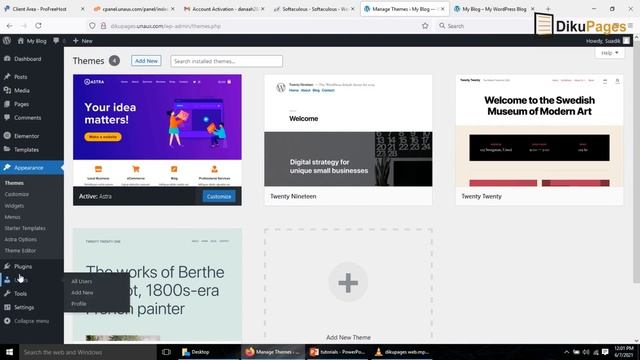The height and width of the screenshot is (360, 640).
Task: Open Task View on taskbar
Action: coord(166,352)
